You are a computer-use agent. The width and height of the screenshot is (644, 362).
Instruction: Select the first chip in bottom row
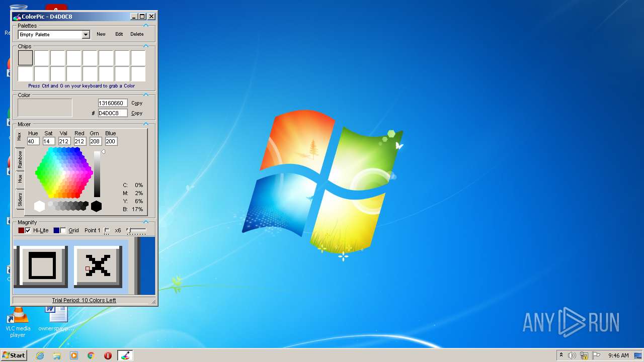[25, 74]
